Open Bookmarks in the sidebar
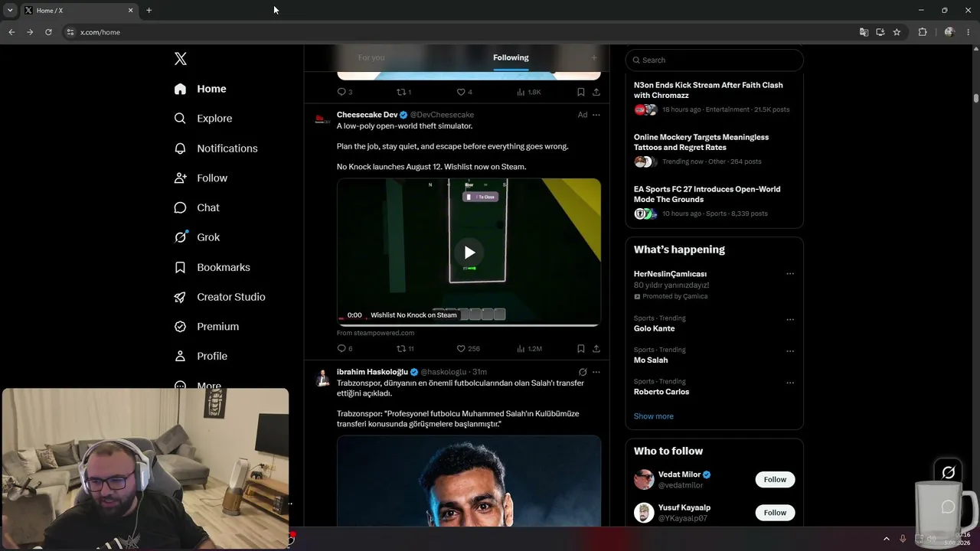This screenshot has width=980, height=551. pyautogui.click(x=212, y=267)
